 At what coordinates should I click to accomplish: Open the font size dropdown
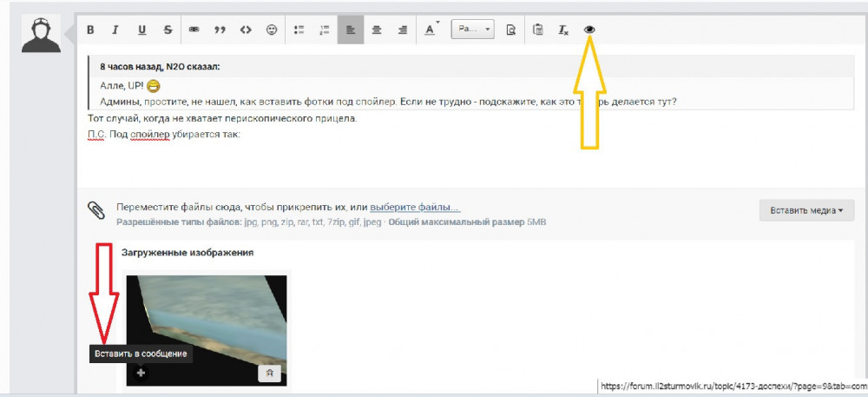473,30
